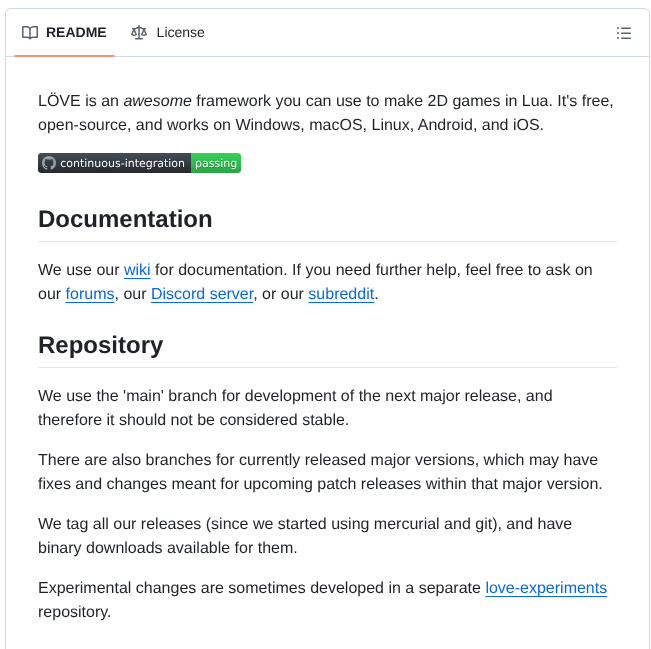Click the Repository section heading
This screenshot has width=651, height=649.
(x=100, y=345)
